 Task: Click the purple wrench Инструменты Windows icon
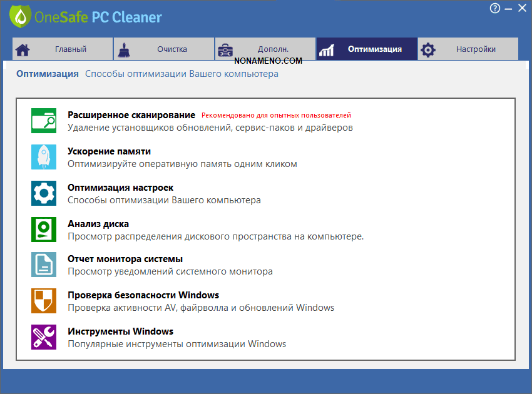pyautogui.click(x=44, y=337)
